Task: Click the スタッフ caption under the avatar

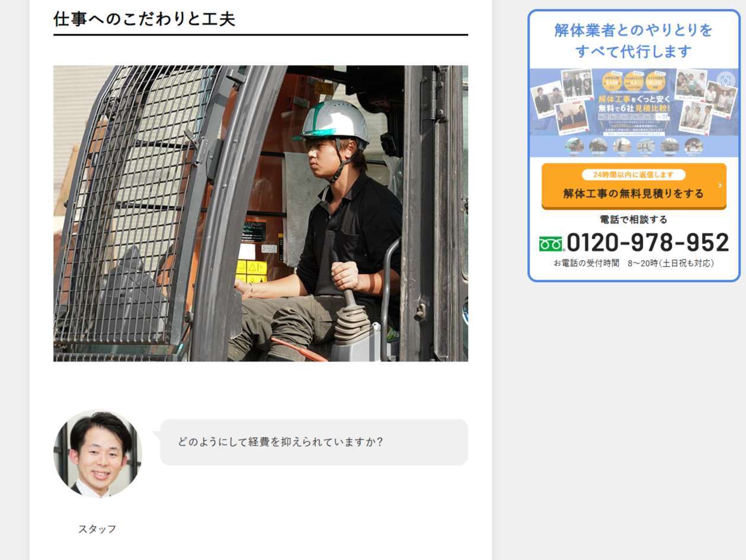Action: [x=97, y=529]
